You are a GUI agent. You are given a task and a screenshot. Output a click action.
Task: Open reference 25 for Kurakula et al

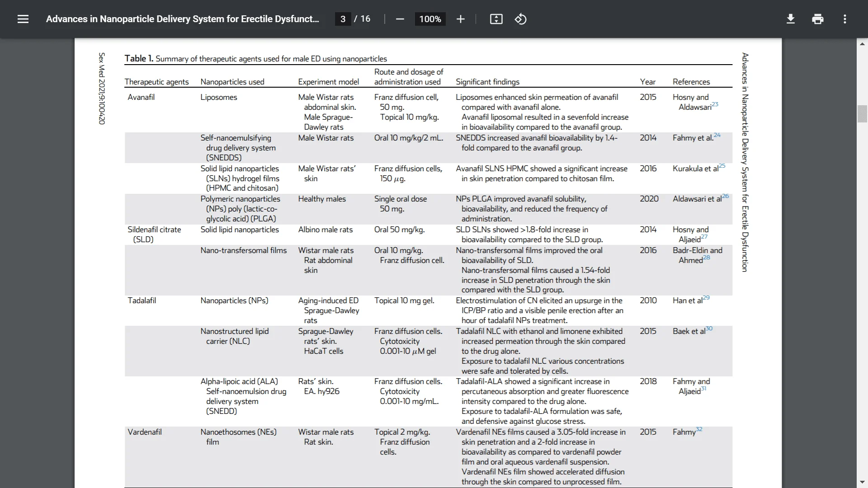pyautogui.click(x=722, y=166)
